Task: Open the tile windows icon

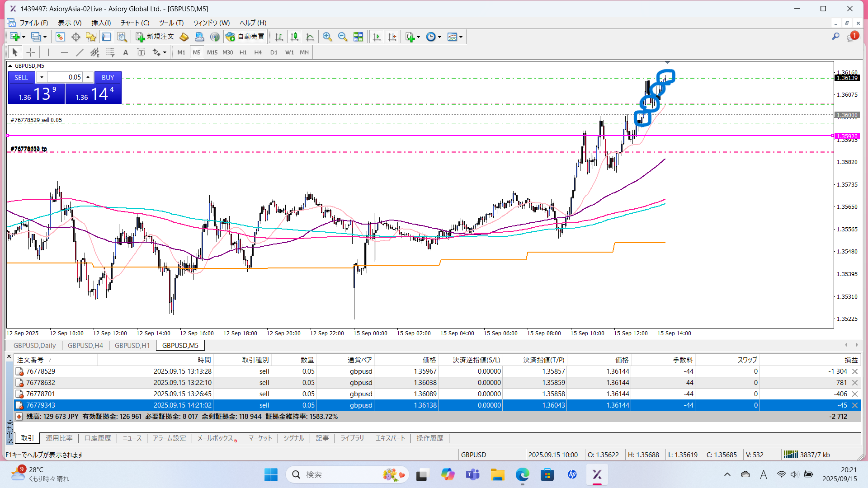Action: [358, 37]
